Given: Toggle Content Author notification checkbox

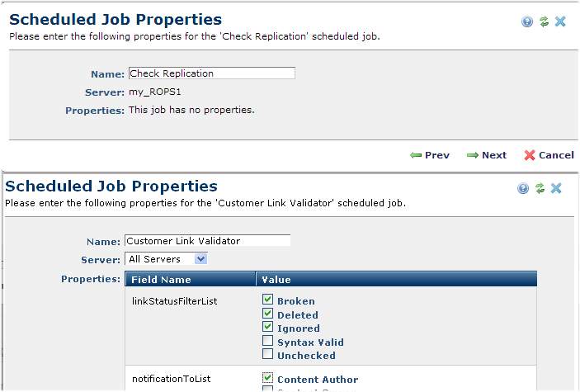Looking at the screenshot, I should (267, 379).
